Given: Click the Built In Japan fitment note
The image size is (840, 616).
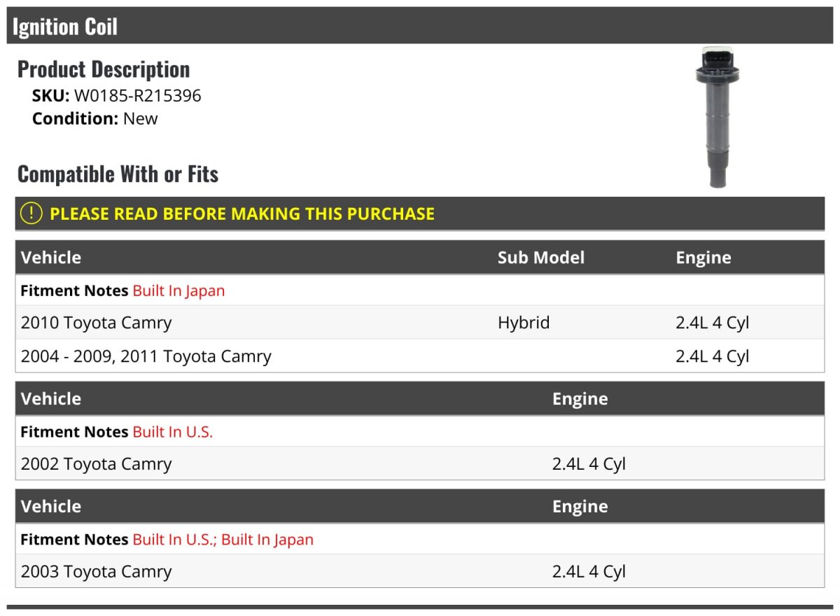Looking at the screenshot, I should point(179,290).
